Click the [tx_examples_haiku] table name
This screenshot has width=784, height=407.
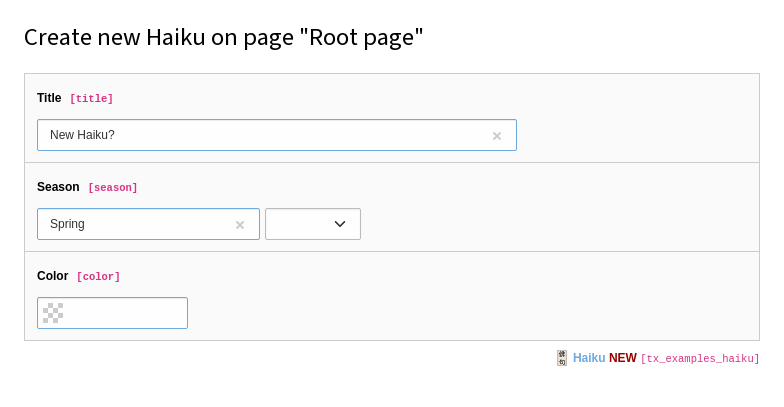point(700,359)
